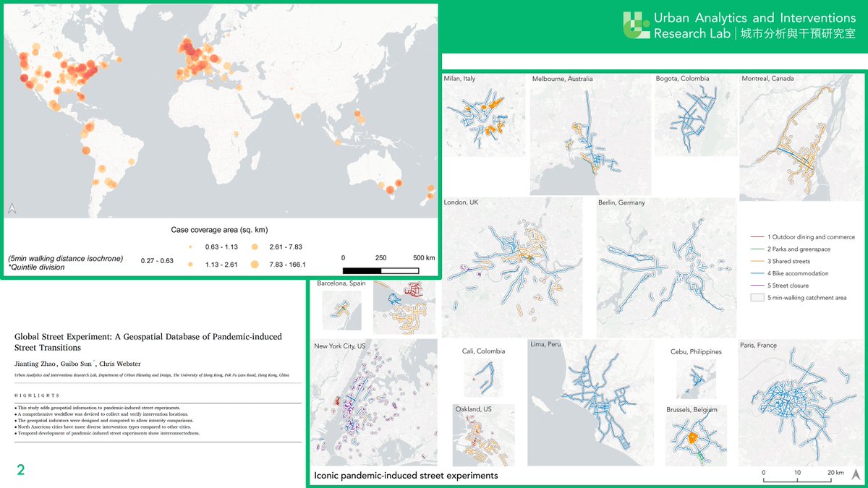Click the Street closure purple line swatch

pyautogui.click(x=757, y=286)
